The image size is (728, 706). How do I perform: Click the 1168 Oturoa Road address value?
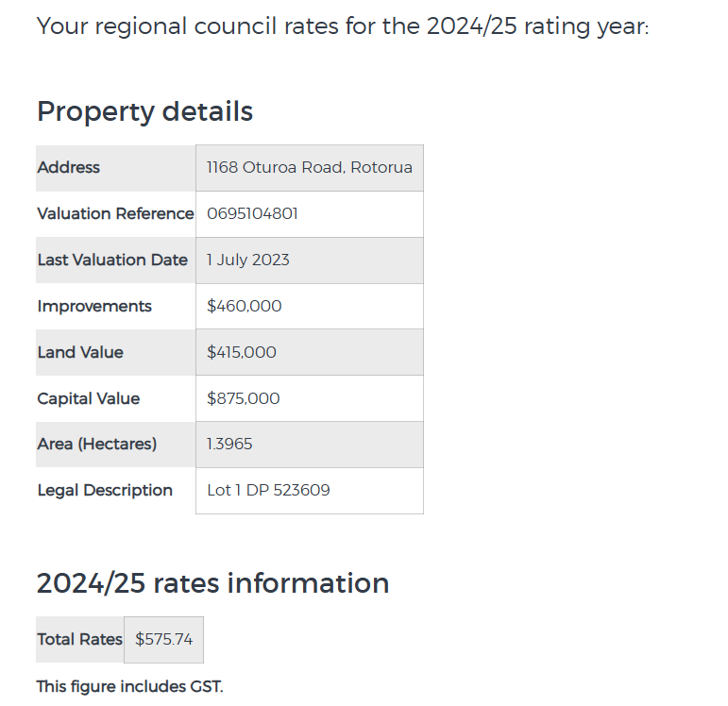pyautogui.click(x=309, y=168)
